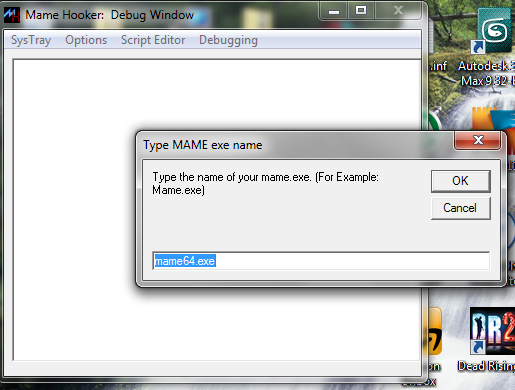Image resolution: width=515 pixels, height=390 pixels.
Task: Click the orange and blue desktop icon
Action: [x=493, y=118]
